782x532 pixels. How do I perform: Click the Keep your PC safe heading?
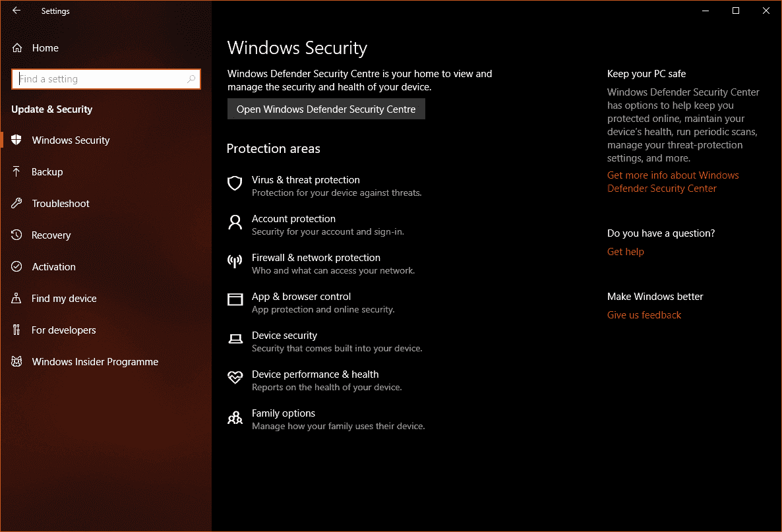646,73
